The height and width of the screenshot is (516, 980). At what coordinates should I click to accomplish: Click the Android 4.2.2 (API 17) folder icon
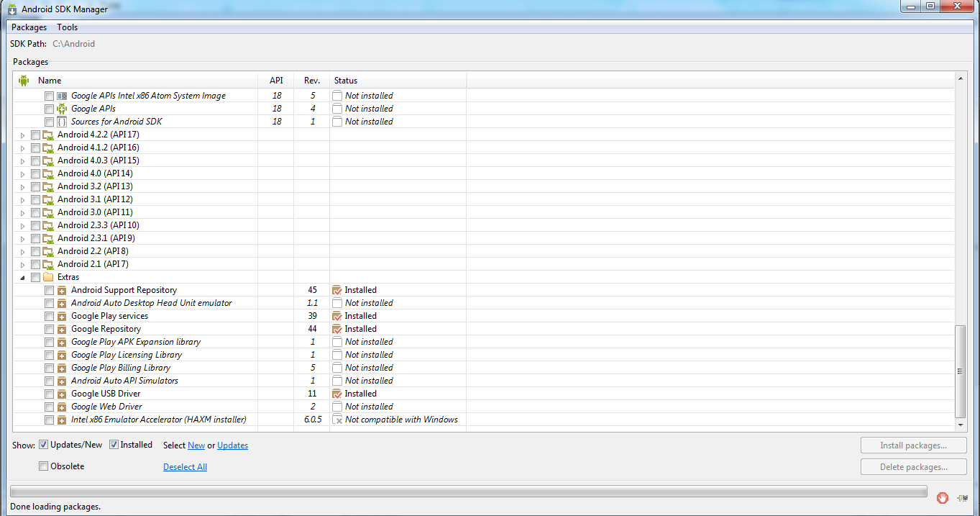48,135
